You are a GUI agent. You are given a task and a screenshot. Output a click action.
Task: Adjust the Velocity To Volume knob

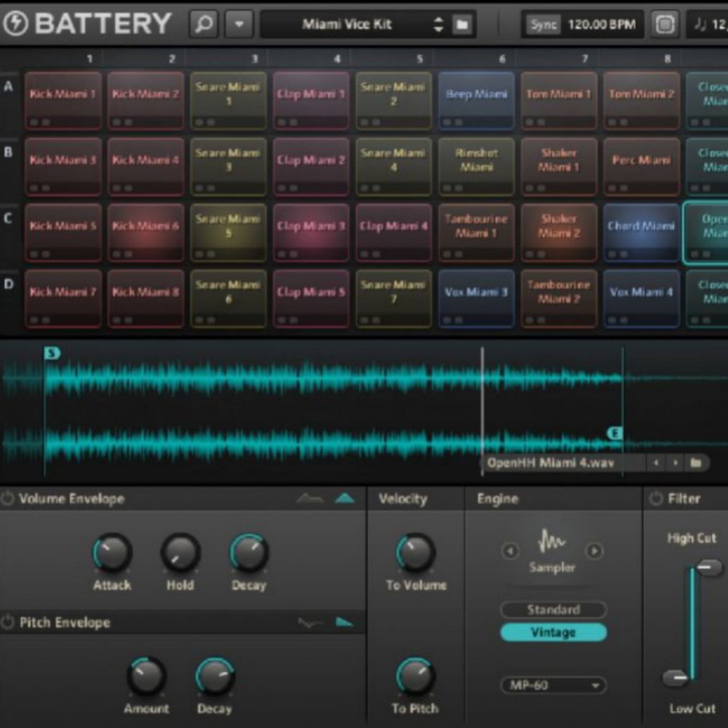pyautogui.click(x=415, y=552)
